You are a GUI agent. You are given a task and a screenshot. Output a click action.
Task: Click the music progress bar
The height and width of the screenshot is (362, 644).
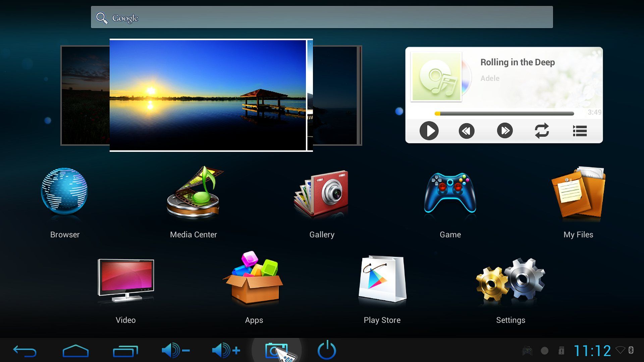tap(504, 114)
